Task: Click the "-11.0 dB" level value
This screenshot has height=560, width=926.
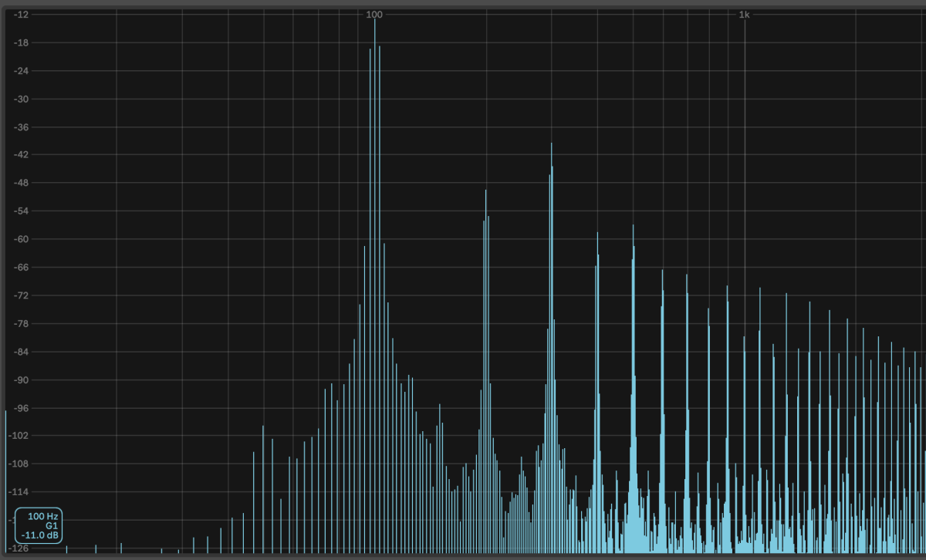Action: pyautogui.click(x=41, y=535)
